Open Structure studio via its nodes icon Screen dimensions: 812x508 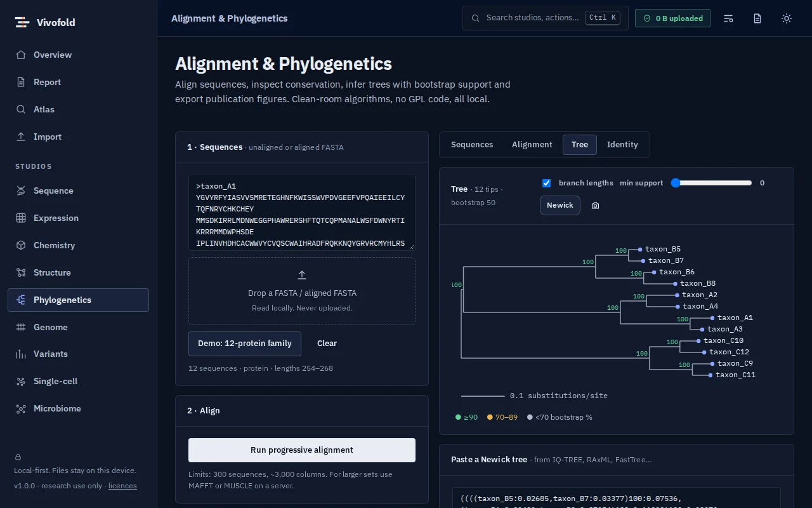pyautogui.click(x=21, y=272)
